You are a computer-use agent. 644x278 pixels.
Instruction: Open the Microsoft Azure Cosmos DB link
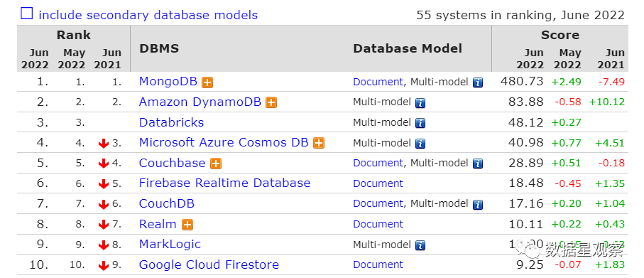(x=224, y=142)
